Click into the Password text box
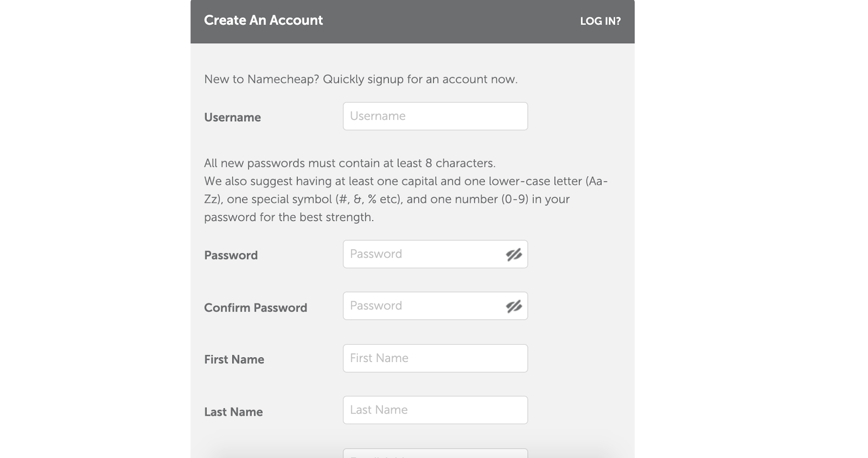This screenshot has height=458, width=868. [x=423, y=254]
